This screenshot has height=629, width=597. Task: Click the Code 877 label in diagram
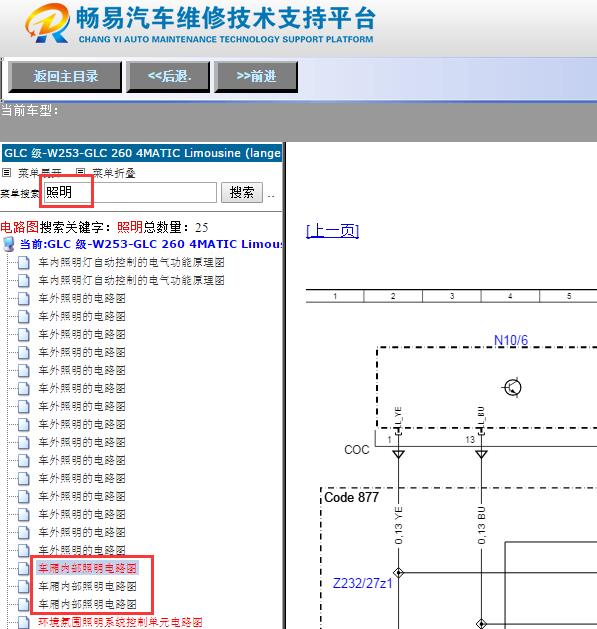[351, 497]
